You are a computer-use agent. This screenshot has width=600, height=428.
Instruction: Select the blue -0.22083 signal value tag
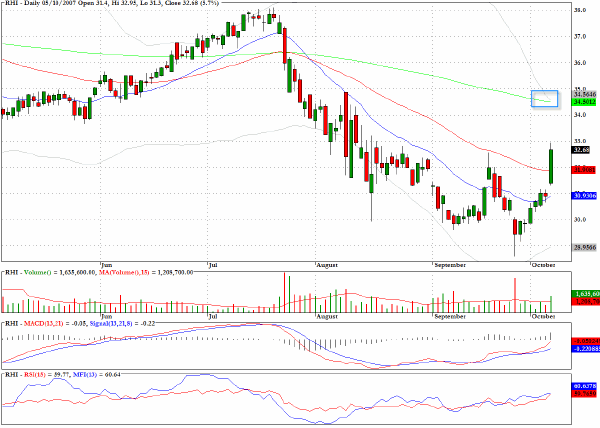click(x=585, y=349)
